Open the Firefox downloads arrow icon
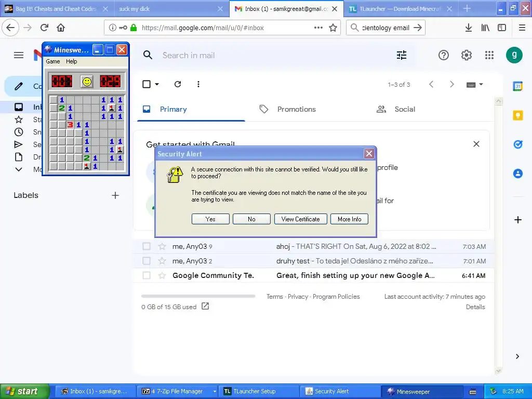 (x=468, y=28)
